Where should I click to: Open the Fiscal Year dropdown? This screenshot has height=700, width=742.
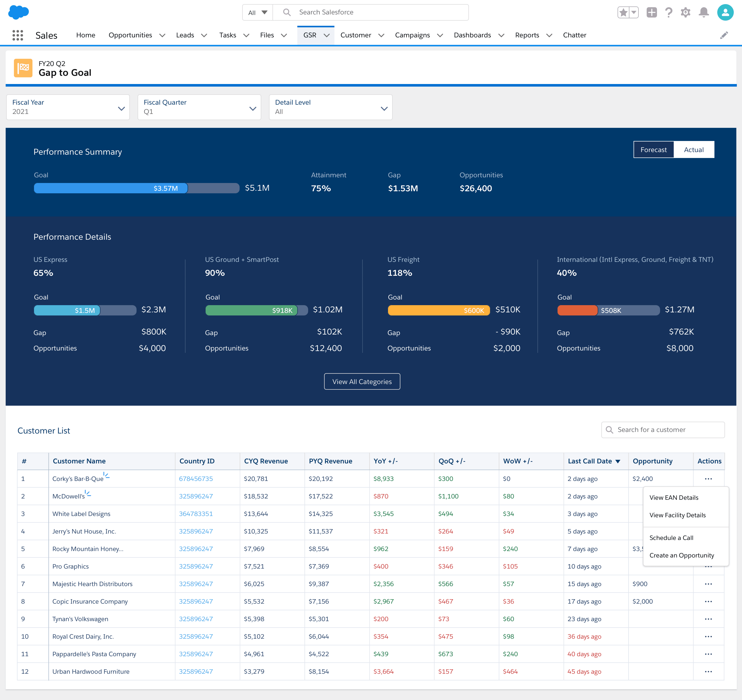pyautogui.click(x=68, y=107)
